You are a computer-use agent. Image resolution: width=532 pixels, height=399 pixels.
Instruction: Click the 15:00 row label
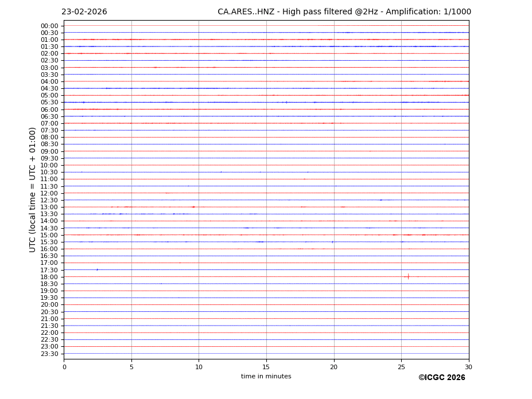tap(49, 235)
